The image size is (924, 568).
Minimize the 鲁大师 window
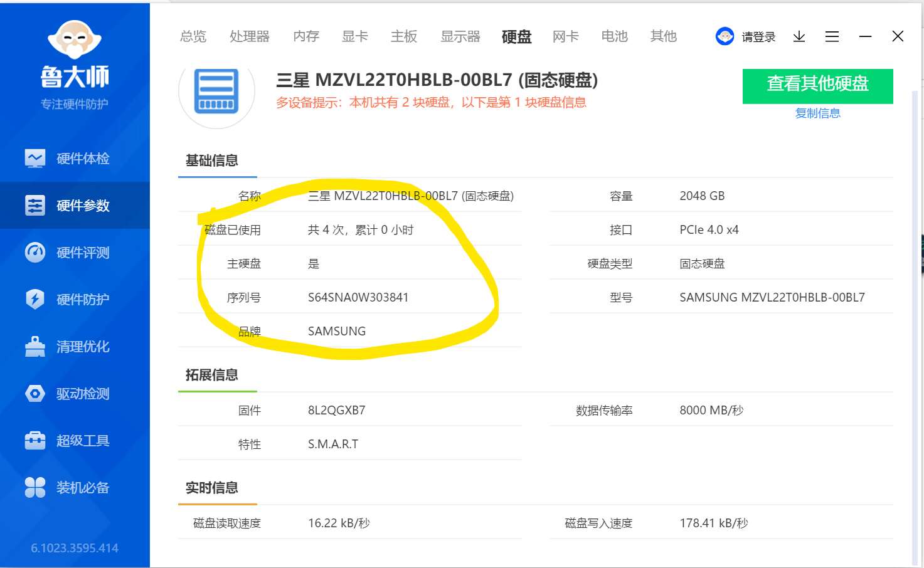click(x=865, y=36)
